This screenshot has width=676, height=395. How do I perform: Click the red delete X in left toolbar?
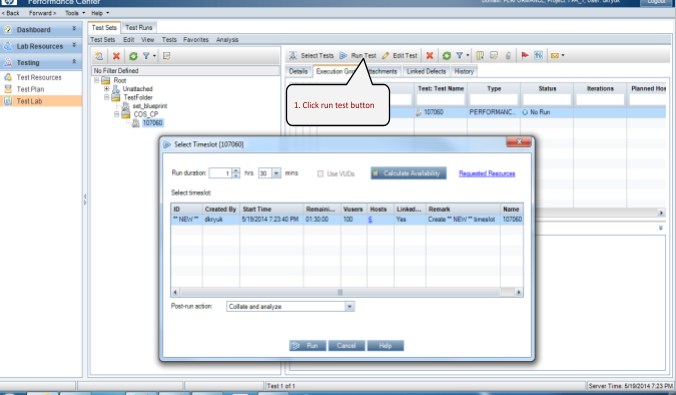(x=116, y=56)
